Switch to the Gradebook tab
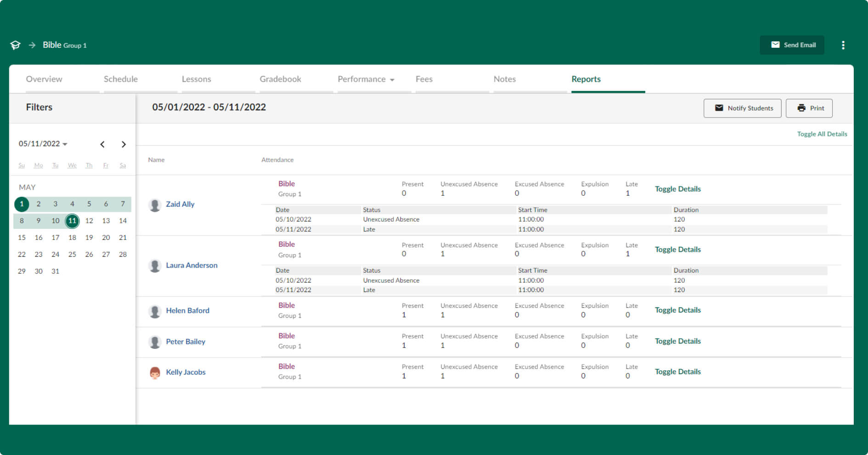This screenshot has width=868, height=455. point(280,79)
